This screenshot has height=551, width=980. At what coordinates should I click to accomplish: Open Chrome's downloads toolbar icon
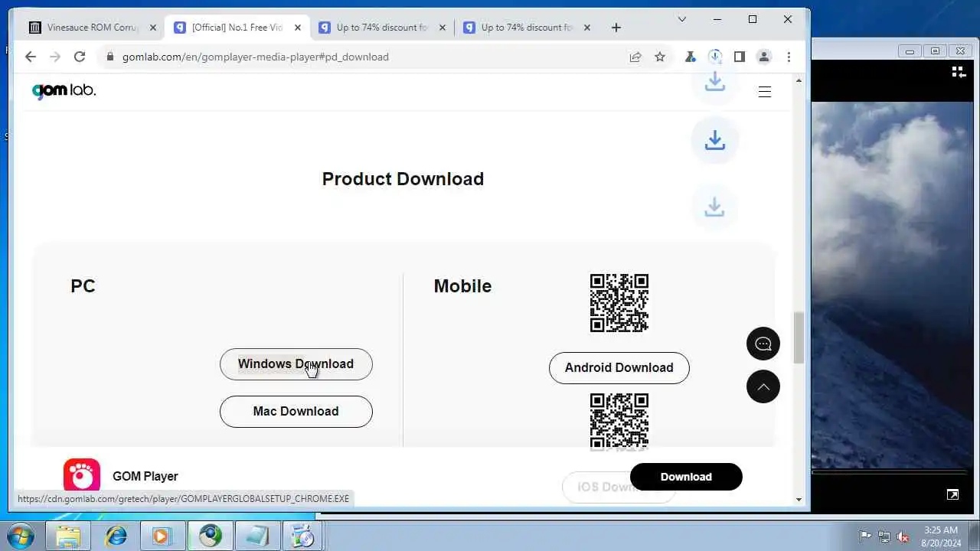tap(715, 57)
